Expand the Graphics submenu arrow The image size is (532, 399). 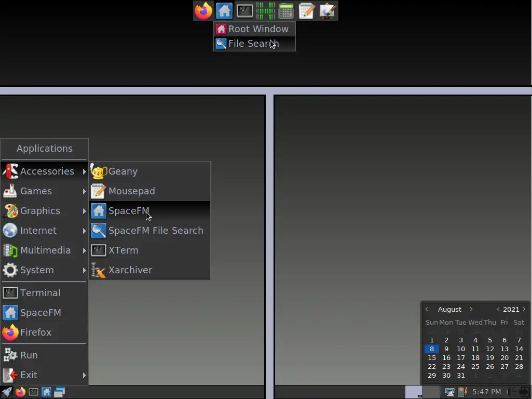click(x=84, y=211)
